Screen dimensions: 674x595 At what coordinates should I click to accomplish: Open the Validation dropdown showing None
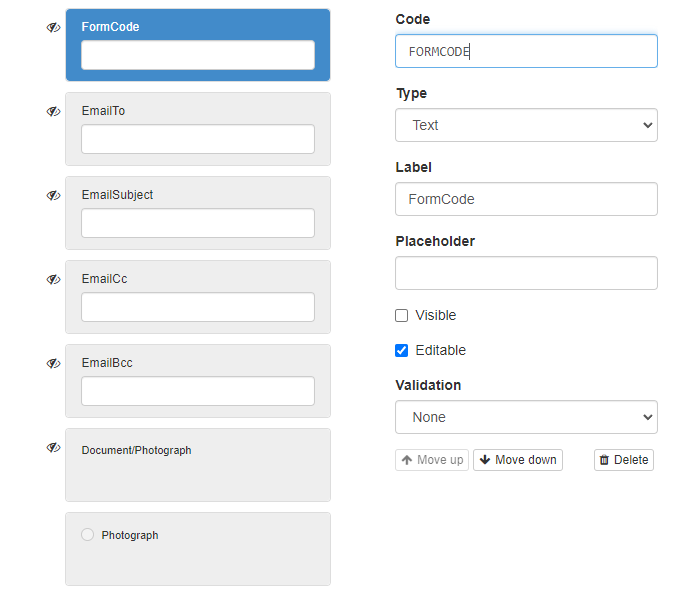click(526, 417)
